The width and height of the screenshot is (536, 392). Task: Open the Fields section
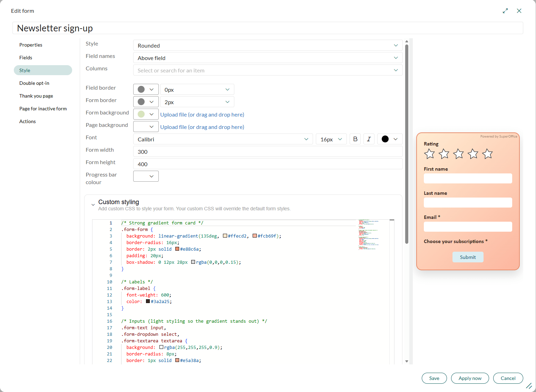[26, 57]
